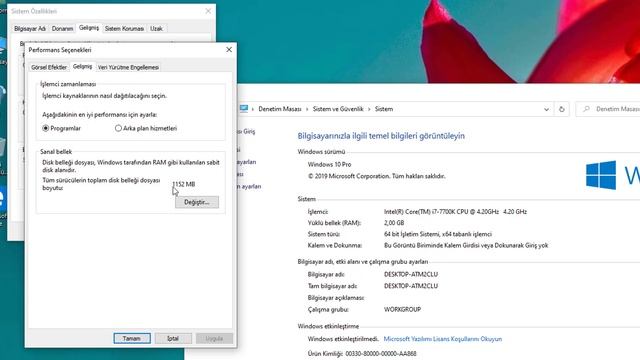The image size is (640, 360).
Task: Click the DESKTOP-ATM2CLU value beside Tam bilgisayar adı
Action: 411,286
